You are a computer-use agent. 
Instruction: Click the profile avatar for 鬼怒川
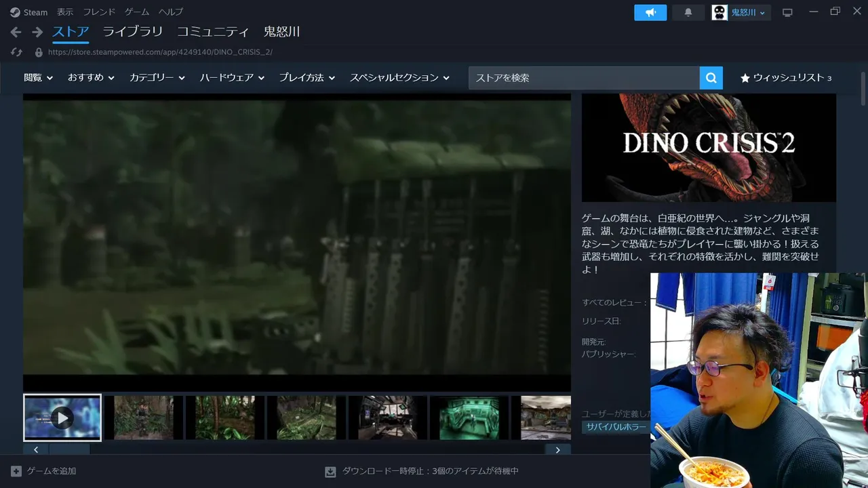click(x=719, y=12)
